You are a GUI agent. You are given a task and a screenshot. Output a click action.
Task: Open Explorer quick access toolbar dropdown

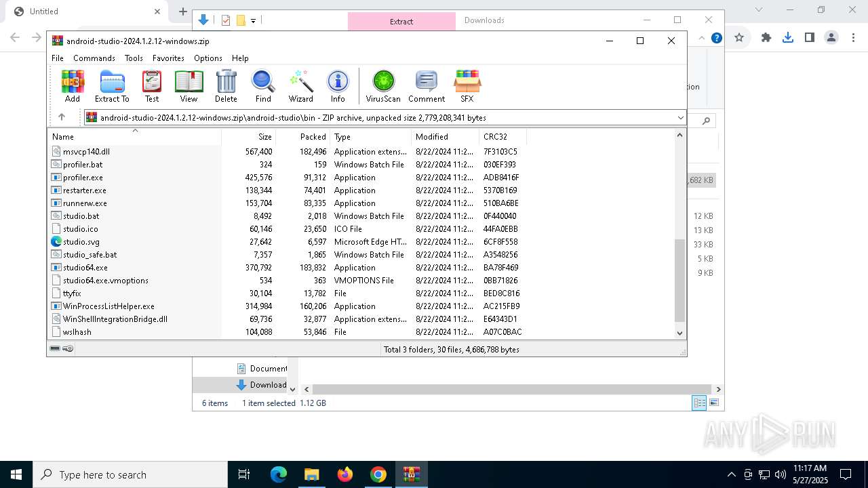pyautogui.click(x=253, y=20)
